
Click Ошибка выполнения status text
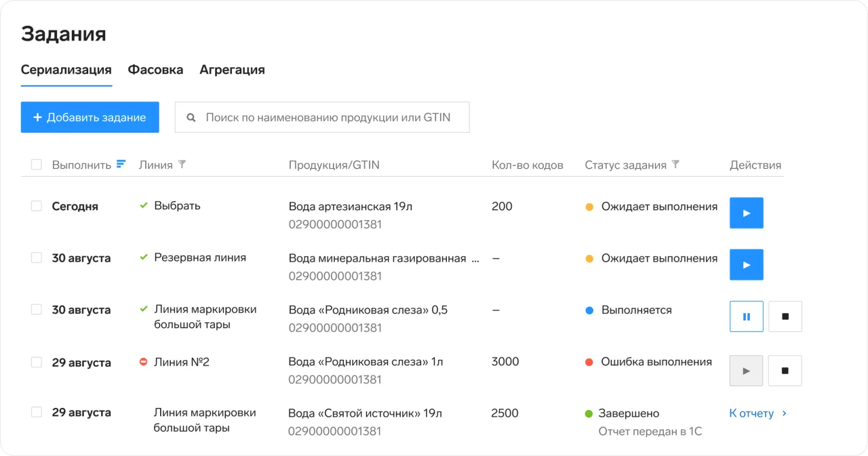[656, 362]
